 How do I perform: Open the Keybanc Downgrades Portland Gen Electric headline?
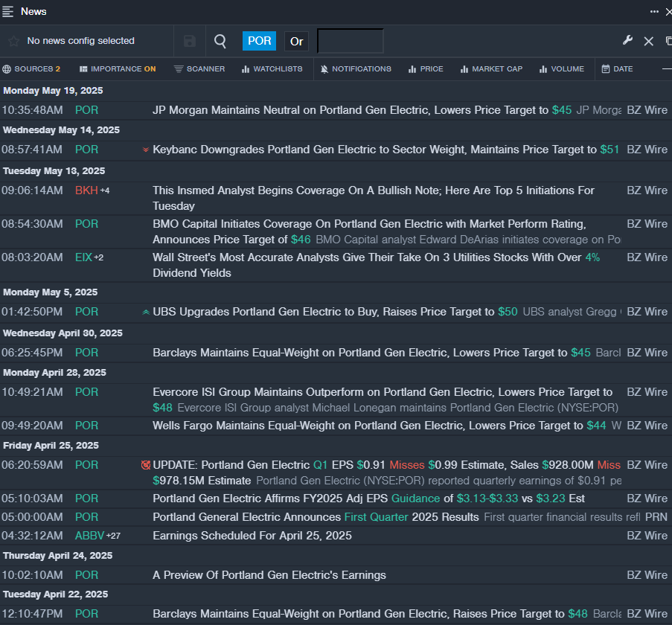[x=385, y=150]
